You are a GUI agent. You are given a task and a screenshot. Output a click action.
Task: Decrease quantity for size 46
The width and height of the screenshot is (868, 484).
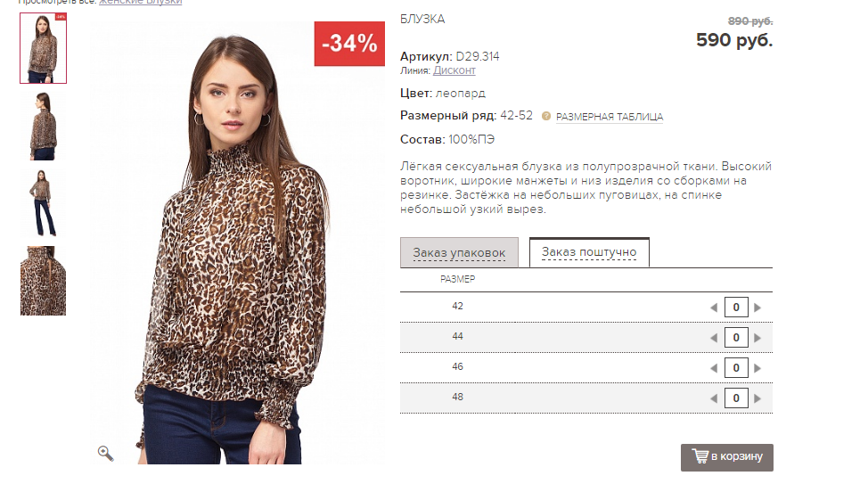[x=713, y=368]
